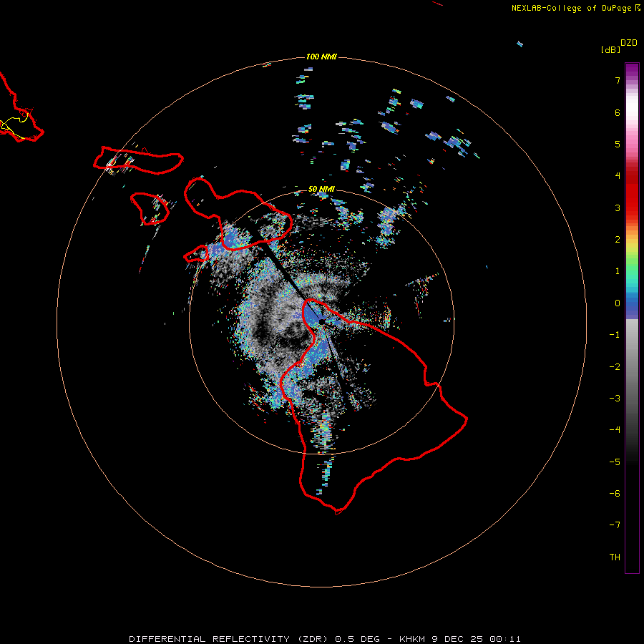Click the 0 dB tick label on legend
The image size is (644, 644).
[618, 303]
